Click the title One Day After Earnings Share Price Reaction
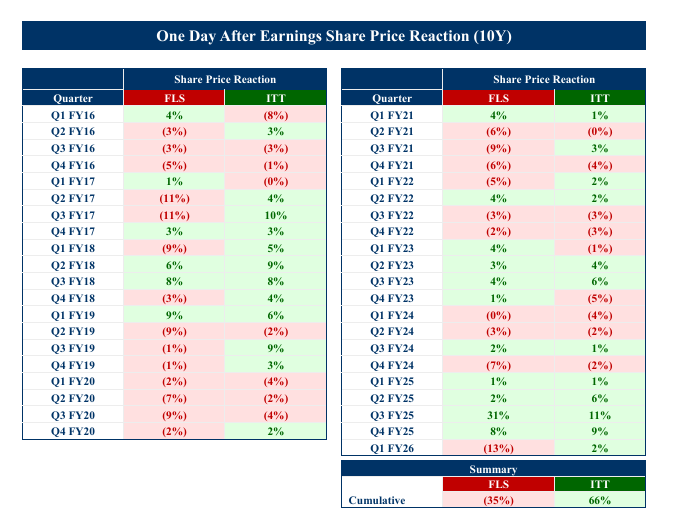675x523 pixels. click(334, 36)
